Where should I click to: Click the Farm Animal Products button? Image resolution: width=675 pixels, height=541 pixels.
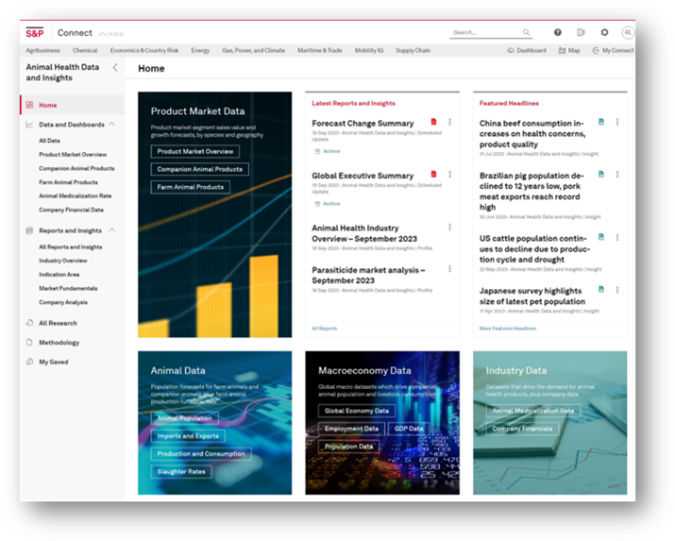click(190, 187)
